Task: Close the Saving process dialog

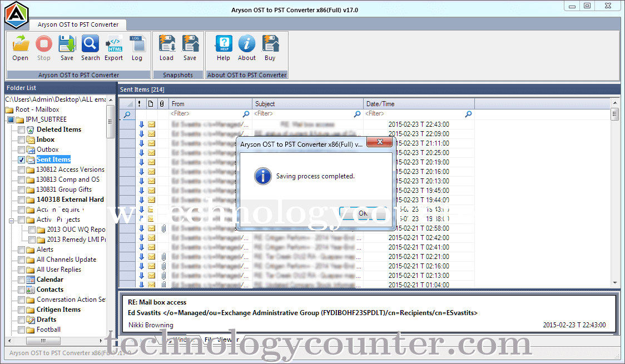Action: pyautogui.click(x=379, y=142)
